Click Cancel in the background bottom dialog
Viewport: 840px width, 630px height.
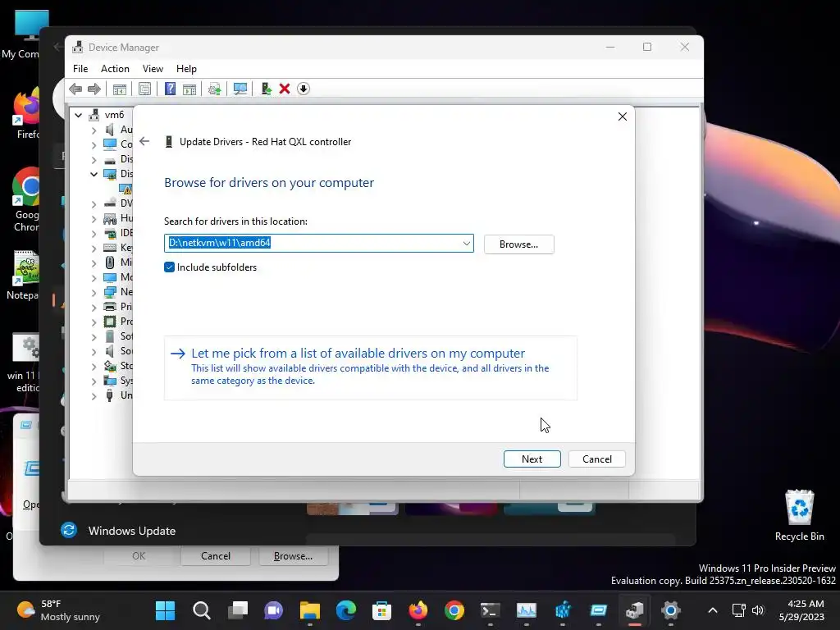click(x=216, y=556)
